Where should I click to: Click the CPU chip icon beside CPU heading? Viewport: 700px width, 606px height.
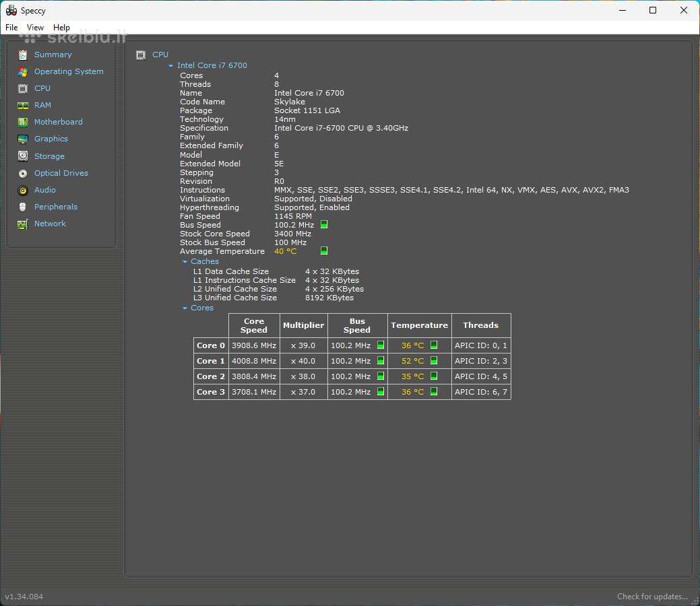pos(141,55)
